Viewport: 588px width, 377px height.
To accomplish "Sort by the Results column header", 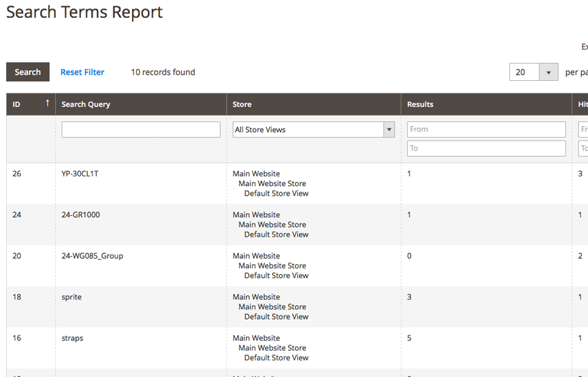I will 420,104.
